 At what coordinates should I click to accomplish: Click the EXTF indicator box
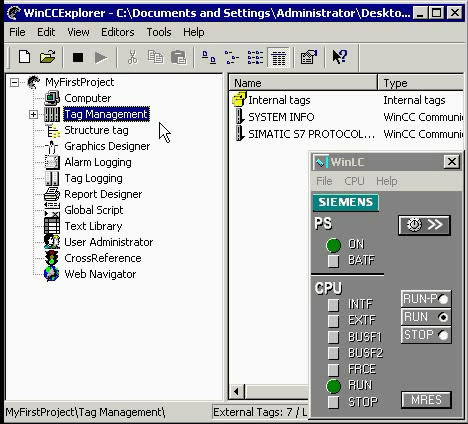pyautogui.click(x=333, y=321)
